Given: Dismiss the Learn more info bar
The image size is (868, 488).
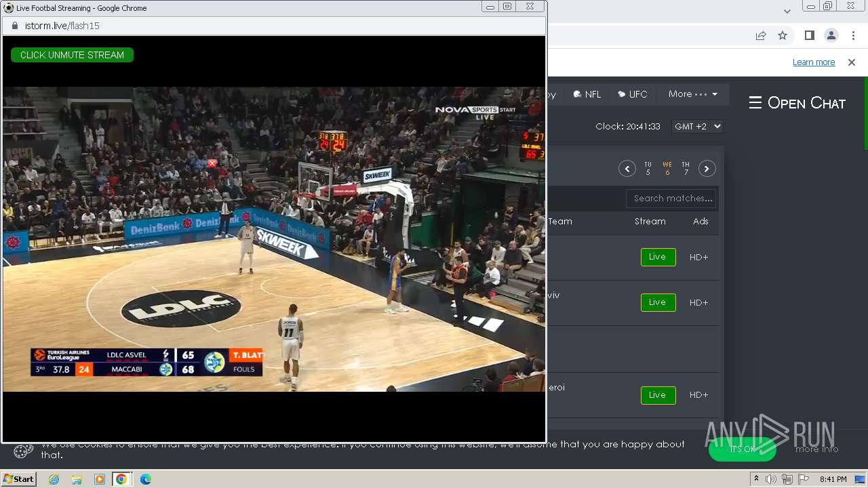Looking at the screenshot, I should click(852, 62).
